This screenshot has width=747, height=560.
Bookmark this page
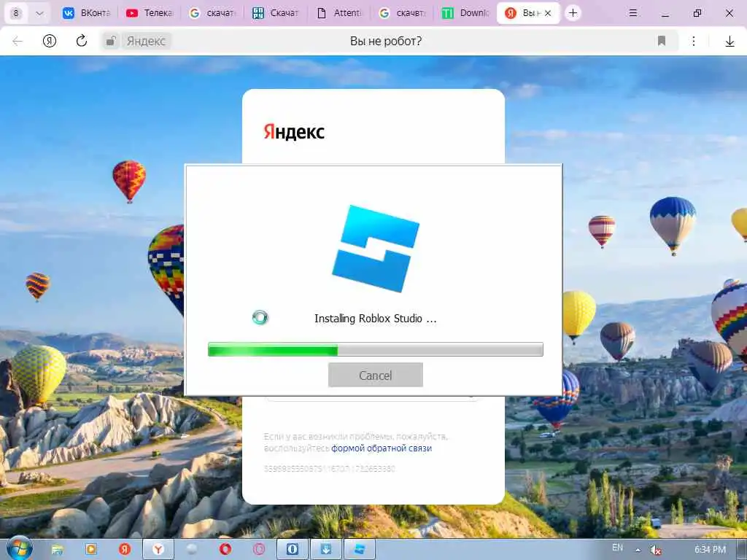pos(661,41)
